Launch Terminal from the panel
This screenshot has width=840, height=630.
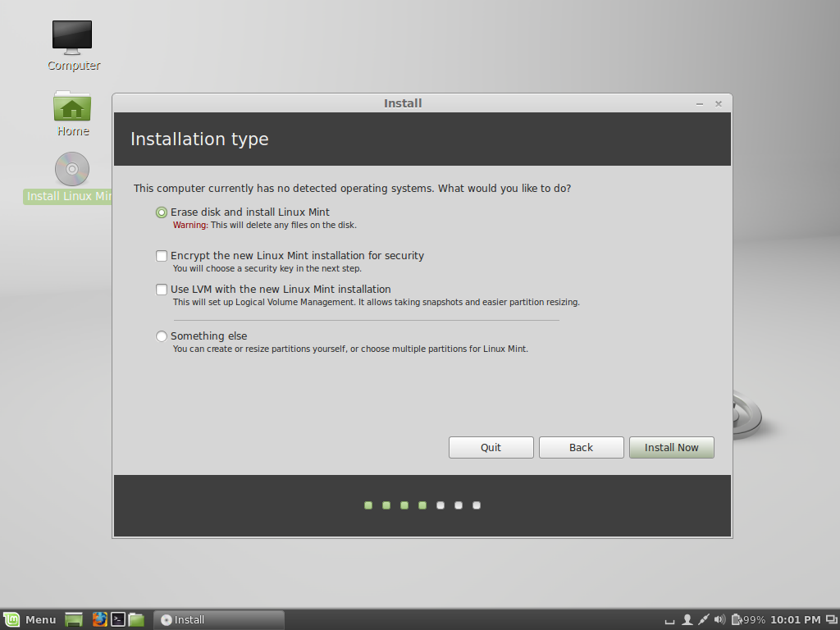click(118, 620)
